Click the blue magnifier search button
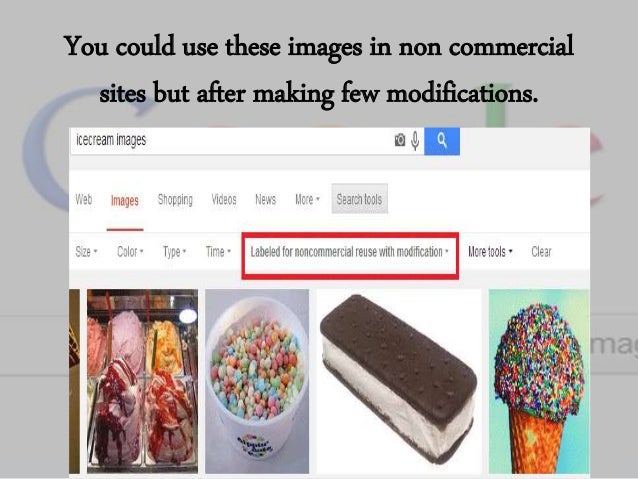This screenshot has height=479, width=638. (x=442, y=141)
